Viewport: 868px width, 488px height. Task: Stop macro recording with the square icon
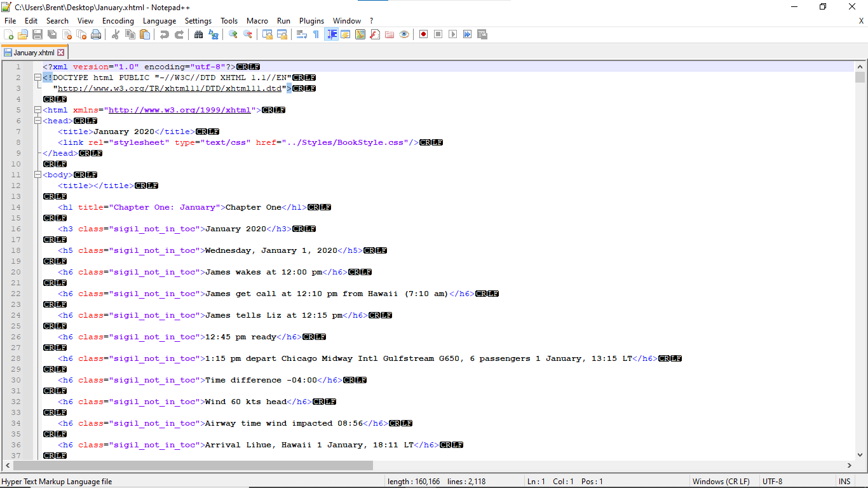[438, 34]
